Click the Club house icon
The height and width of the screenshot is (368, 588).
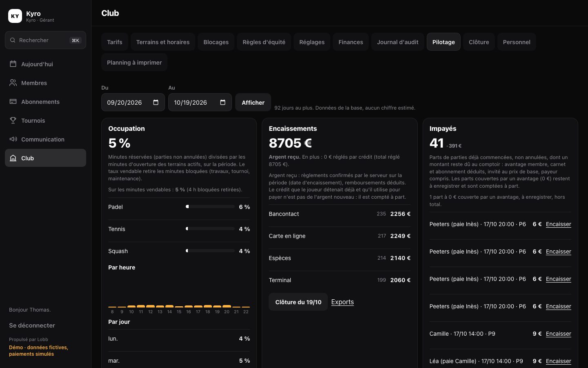pos(13,158)
